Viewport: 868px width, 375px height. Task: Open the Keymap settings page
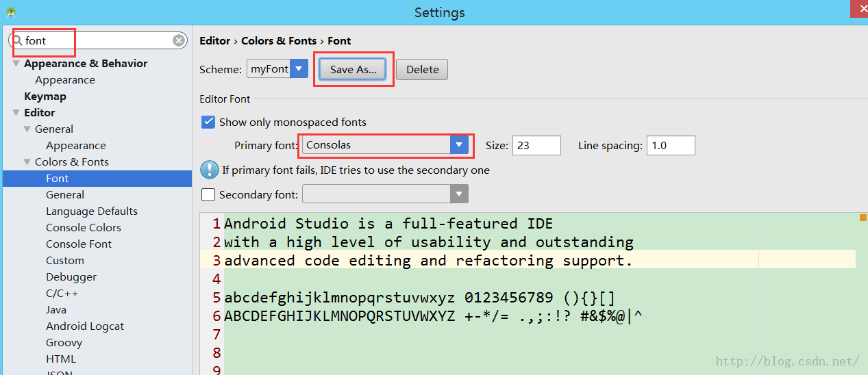point(45,96)
